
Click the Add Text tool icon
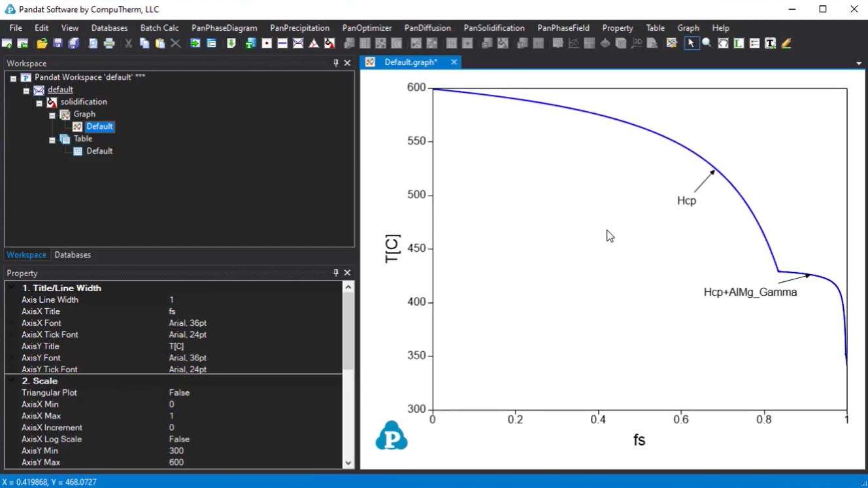pyautogui.click(x=770, y=44)
